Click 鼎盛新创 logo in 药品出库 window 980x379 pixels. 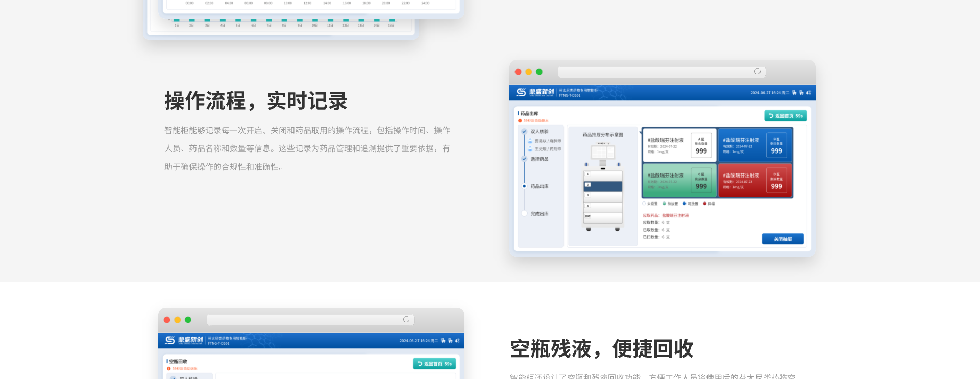tap(535, 92)
